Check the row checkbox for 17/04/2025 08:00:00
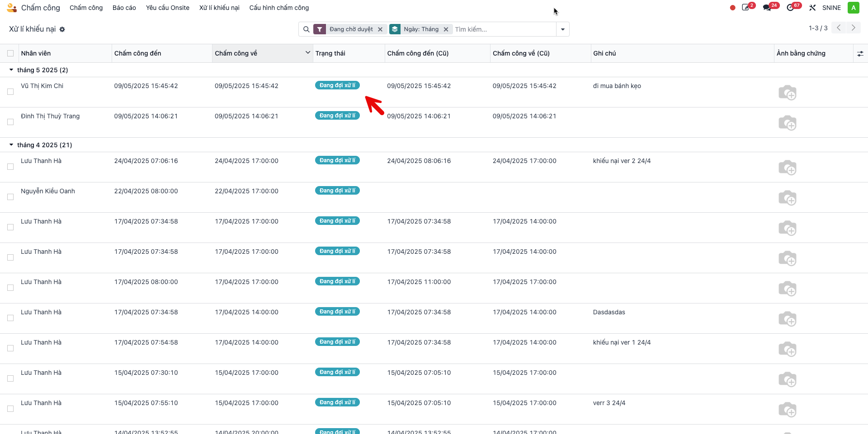 click(x=10, y=288)
